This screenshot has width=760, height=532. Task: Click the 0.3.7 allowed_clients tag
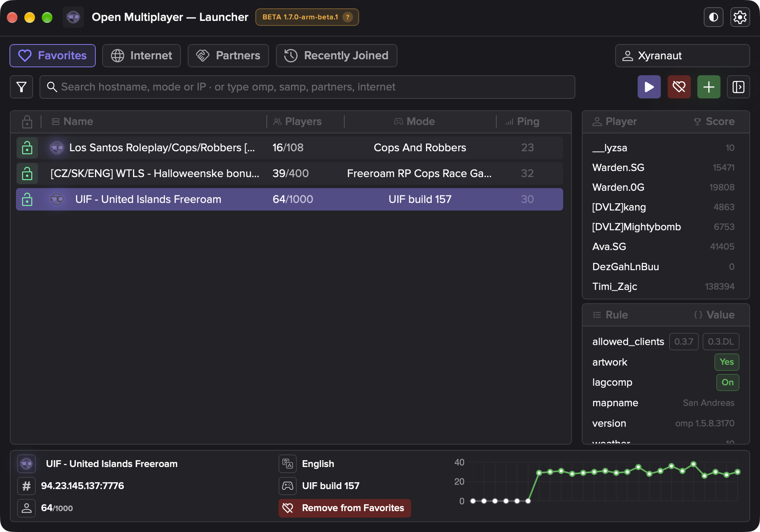point(684,342)
